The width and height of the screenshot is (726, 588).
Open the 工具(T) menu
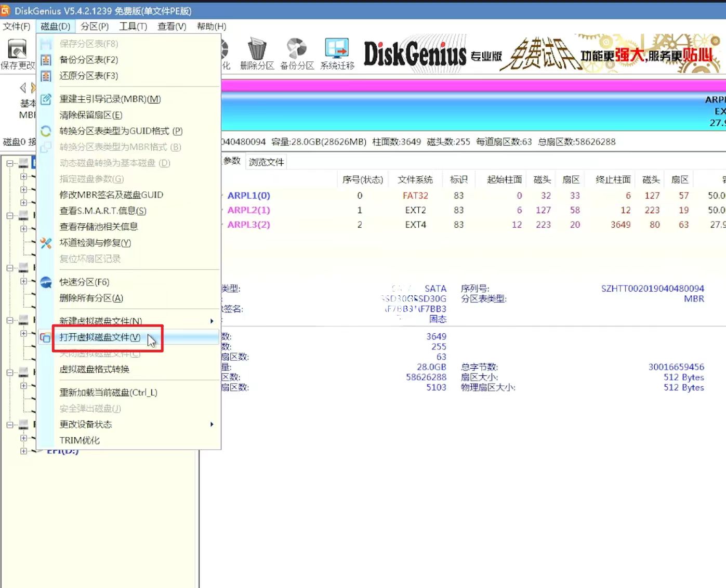click(x=133, y=26)
